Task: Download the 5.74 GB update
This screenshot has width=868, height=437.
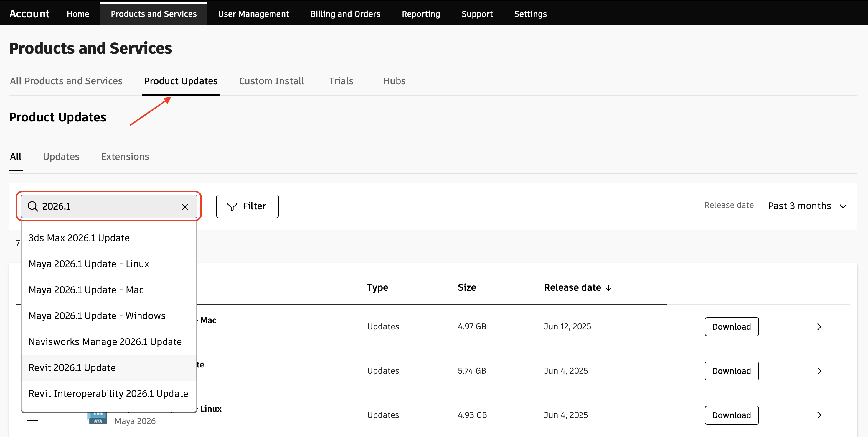Action: tap(732, 371)
